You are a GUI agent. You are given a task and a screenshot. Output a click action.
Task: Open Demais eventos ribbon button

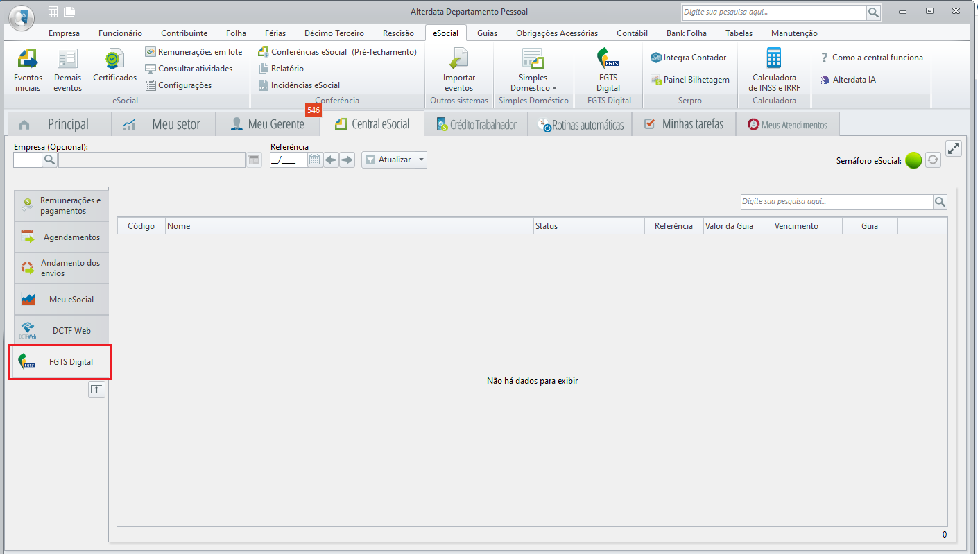point(67,70)
